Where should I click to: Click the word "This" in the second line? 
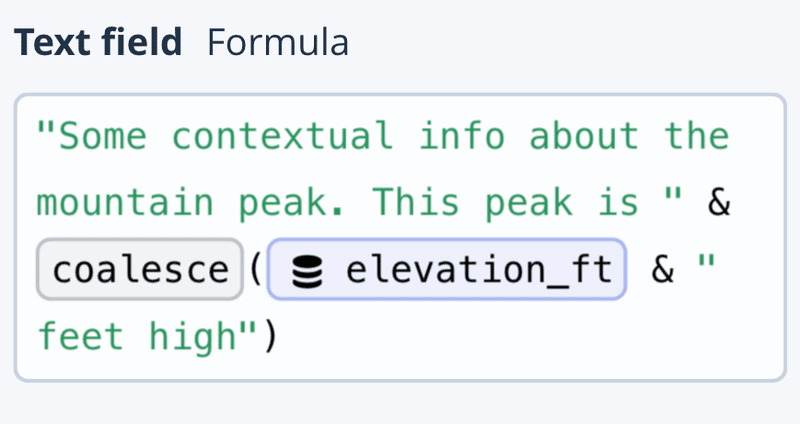pyautogui.click(x=416, y=202)
